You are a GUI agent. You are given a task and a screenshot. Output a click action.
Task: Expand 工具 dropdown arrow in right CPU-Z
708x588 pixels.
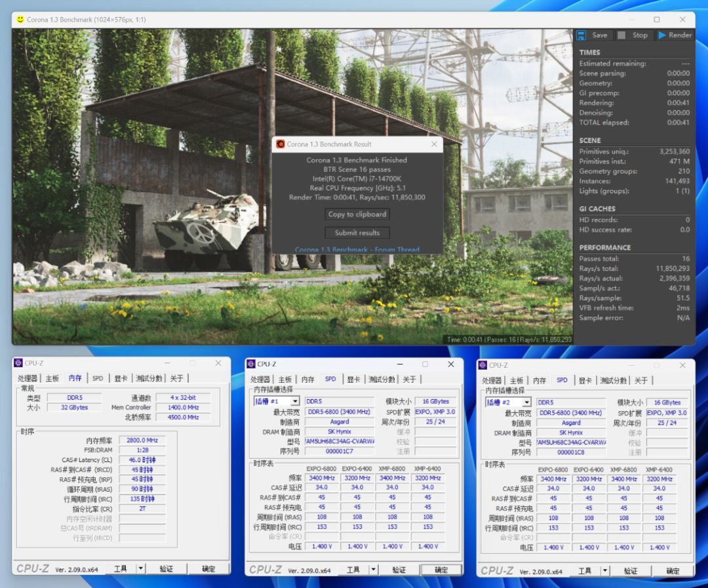605,571
